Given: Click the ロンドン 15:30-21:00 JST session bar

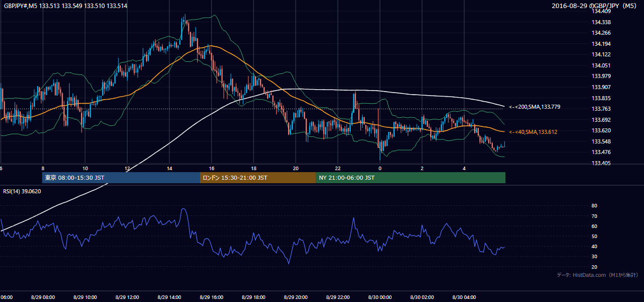Looking at the screenshot, I should (258, 178).
